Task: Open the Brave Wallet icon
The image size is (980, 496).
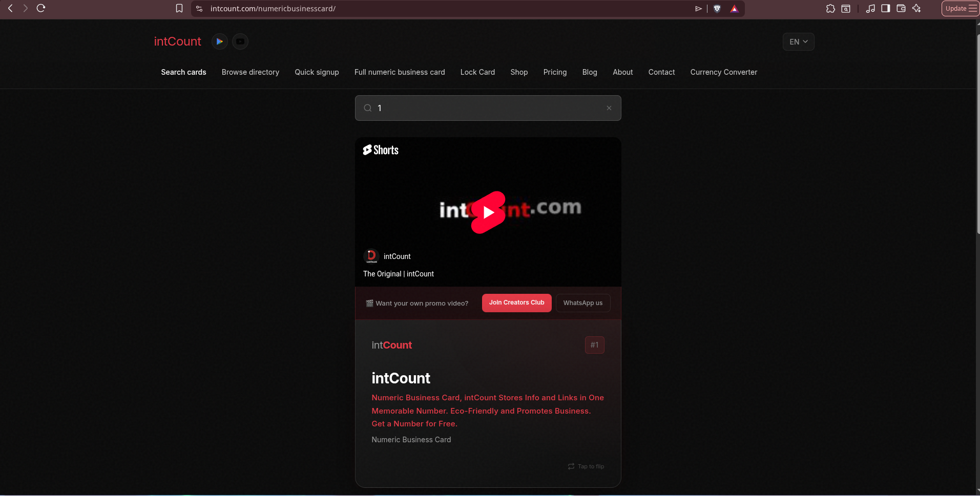Action: pyautogui.click(x=901, y=9)
